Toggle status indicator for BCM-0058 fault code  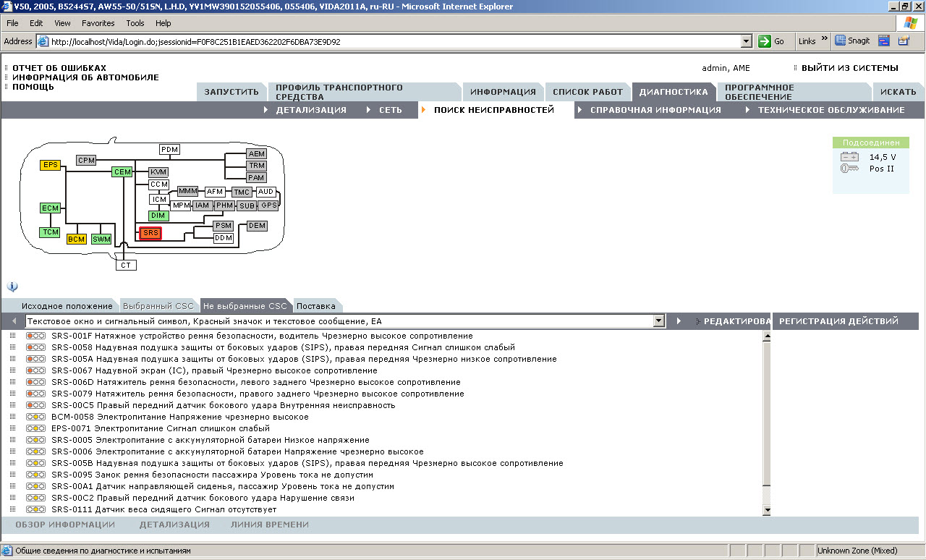(35, 417)
